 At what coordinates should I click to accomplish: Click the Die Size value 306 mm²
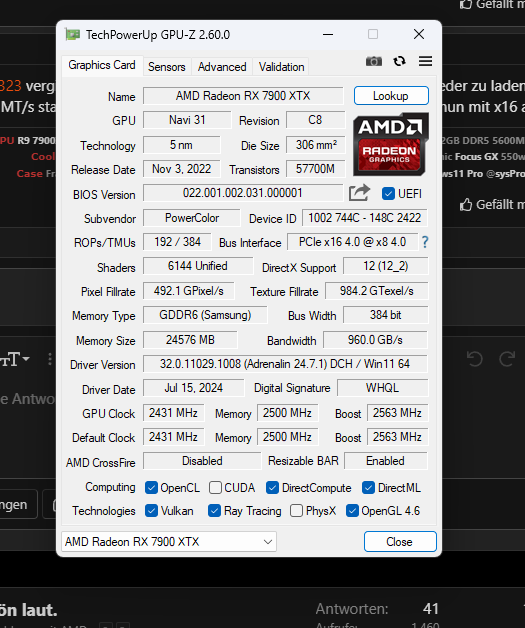(316, 145)
